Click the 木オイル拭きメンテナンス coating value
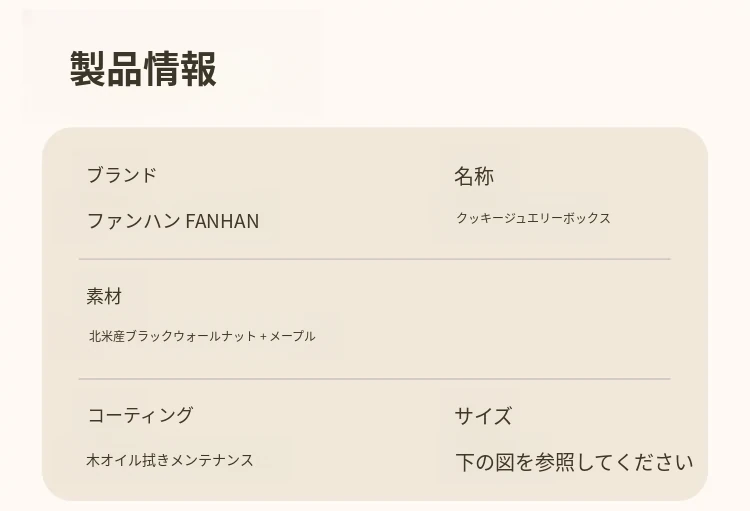 pyautogui.click(x=170, y=460)
